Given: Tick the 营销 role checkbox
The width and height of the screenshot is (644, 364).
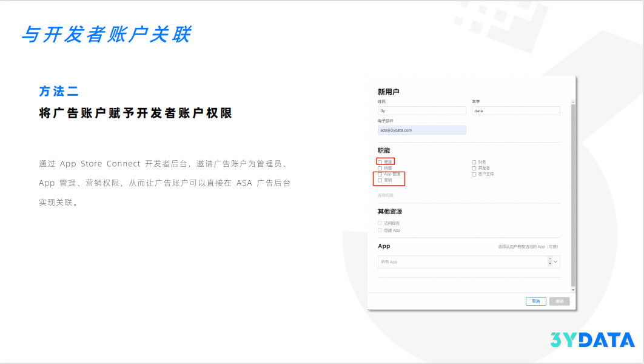Looking at the screenshot, I should (x=380, y=180).
